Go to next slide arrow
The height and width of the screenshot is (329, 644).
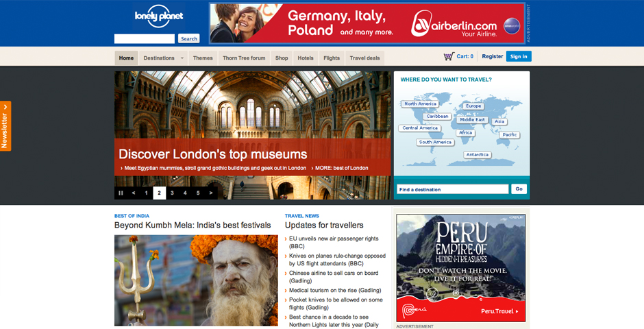[211, 193]
